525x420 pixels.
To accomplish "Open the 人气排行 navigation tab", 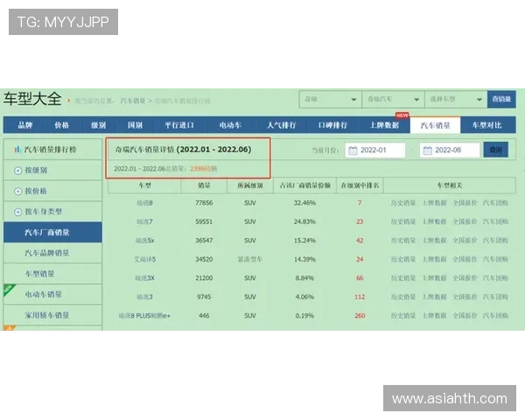I will click(282, 125).
